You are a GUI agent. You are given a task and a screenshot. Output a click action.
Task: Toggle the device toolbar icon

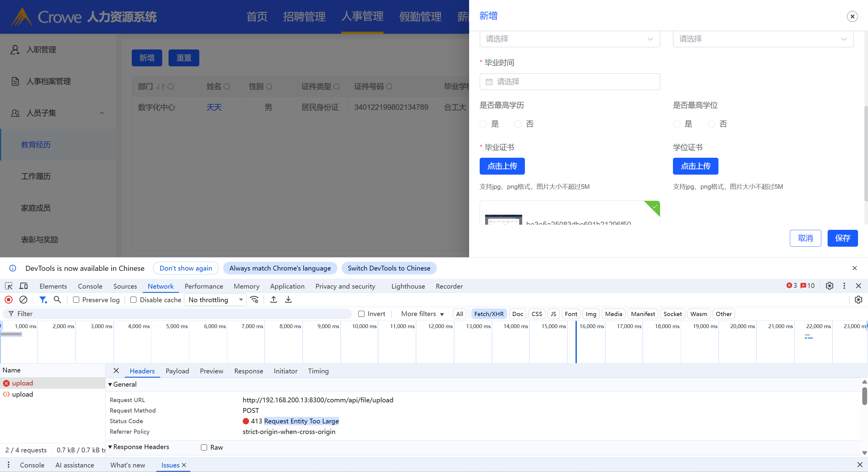(23, 286)
